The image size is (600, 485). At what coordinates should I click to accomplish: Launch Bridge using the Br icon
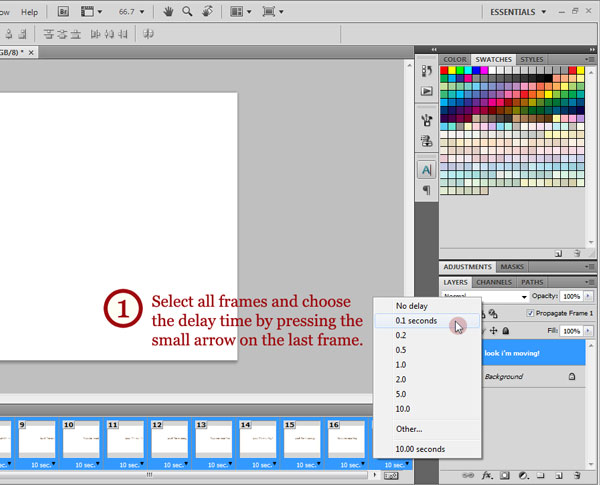point(63,12)
